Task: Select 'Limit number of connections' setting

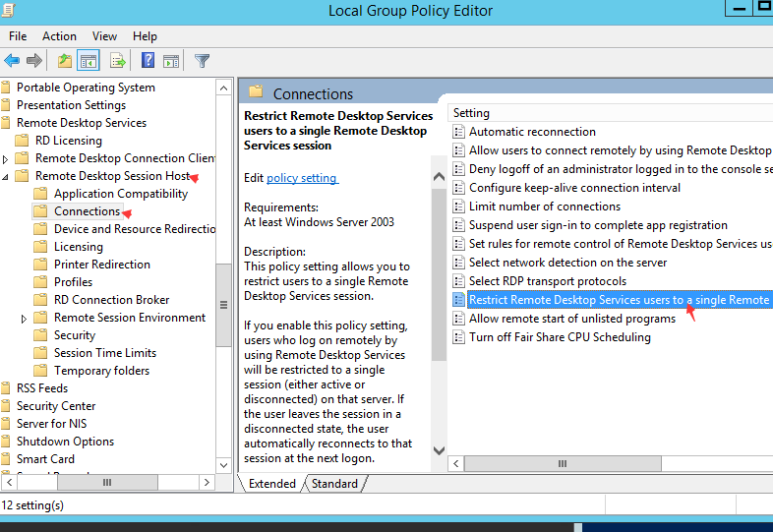Action: tap(544, 207)
